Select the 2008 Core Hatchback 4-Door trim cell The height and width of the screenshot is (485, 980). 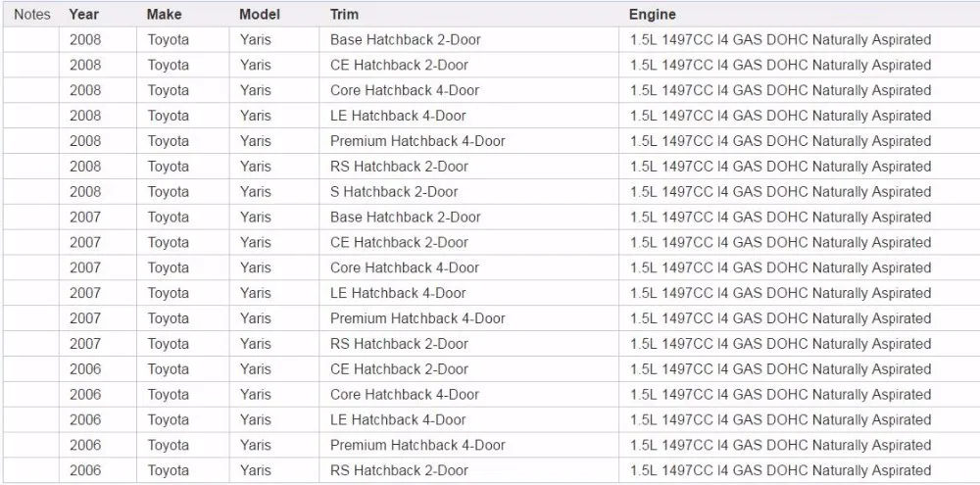click(468, 90)
